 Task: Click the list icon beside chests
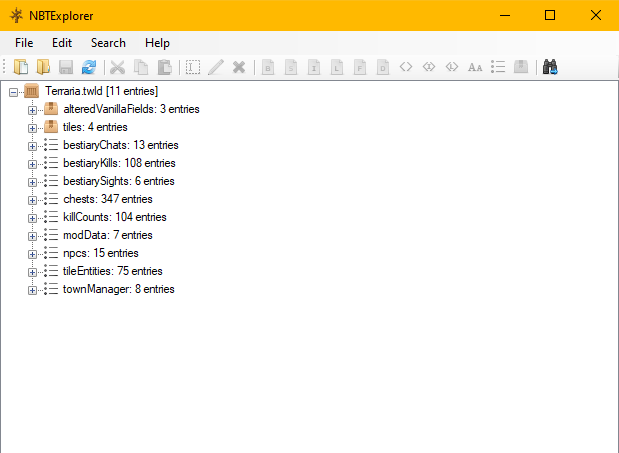pos(51,199)
